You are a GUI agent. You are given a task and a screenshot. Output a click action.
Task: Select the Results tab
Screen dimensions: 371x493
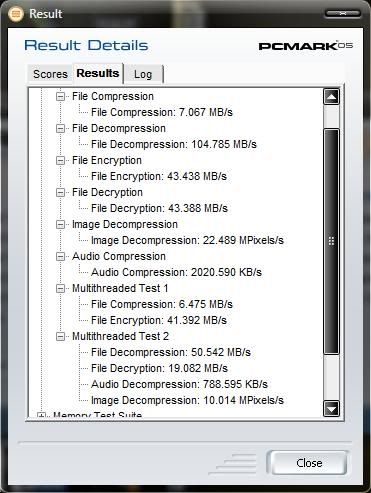(98, 73)
